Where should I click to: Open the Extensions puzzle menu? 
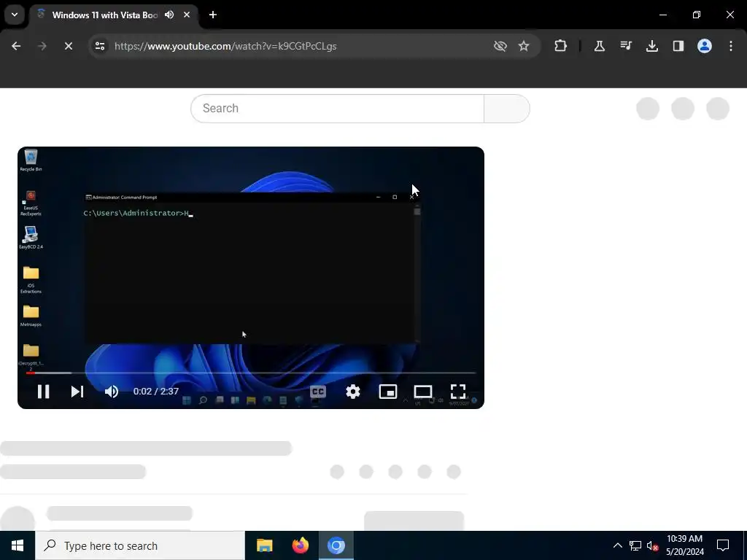[561, 46]
